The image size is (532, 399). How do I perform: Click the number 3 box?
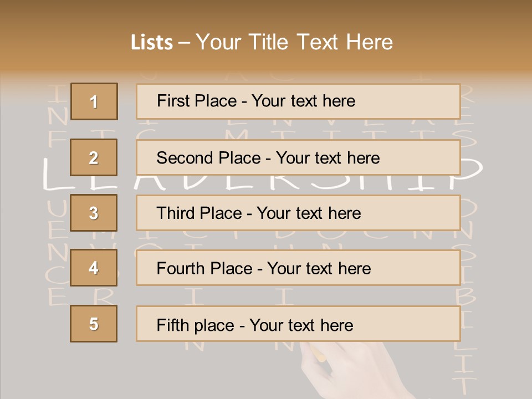point(94,213)
